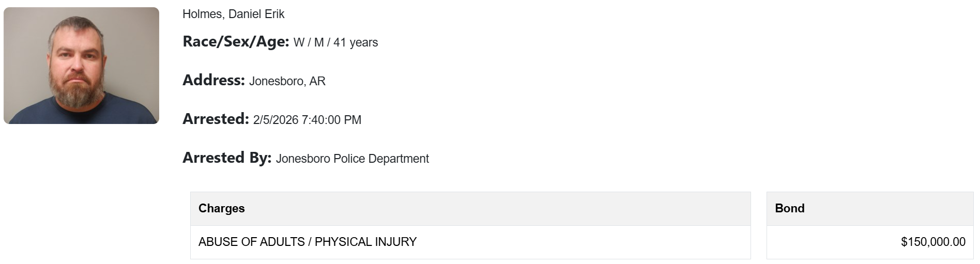This screenshot has height=264, width=980.
Task: Click the PHYSICAL INJURY charge text
Action: [x=365, y=242]
